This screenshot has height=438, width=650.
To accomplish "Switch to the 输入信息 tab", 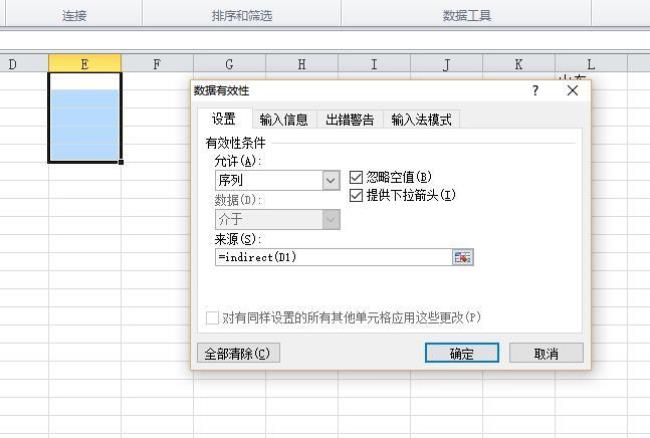I will click(x=284, y=120).
